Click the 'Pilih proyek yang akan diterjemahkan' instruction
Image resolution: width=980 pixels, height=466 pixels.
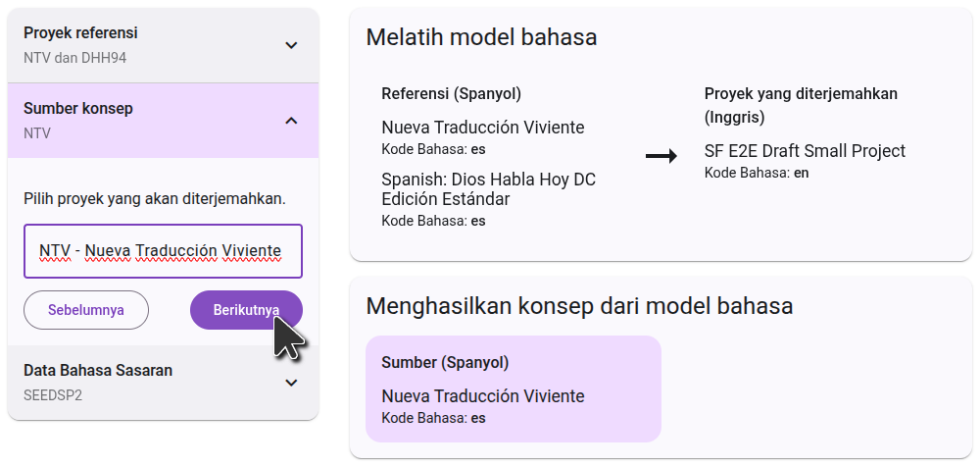155,199
